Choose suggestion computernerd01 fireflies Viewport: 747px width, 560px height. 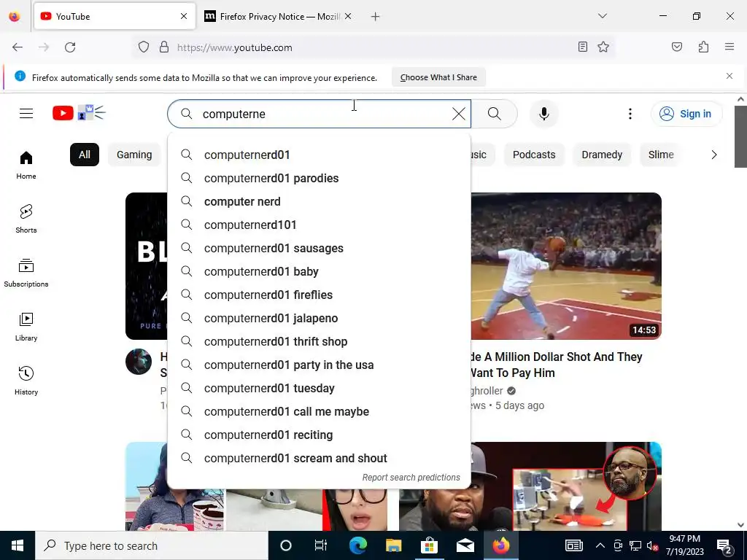pyautogui.click(x=320, y=295)
